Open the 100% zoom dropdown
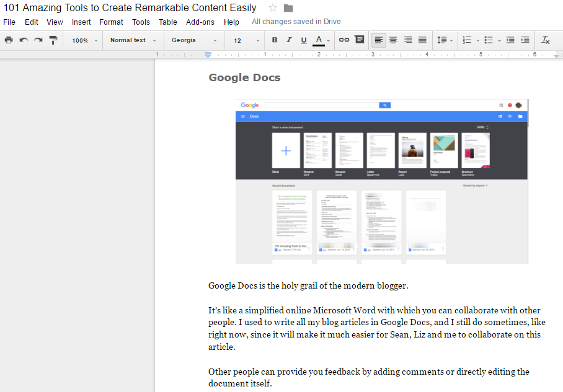Screen dimensions: 563x392 tap(84, 40)
